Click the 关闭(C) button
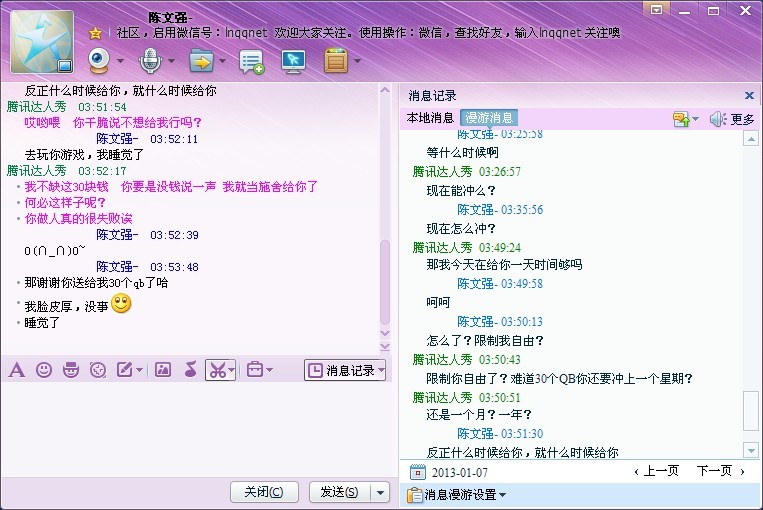This screenshot has width=763, height=510. coord(264,492)
